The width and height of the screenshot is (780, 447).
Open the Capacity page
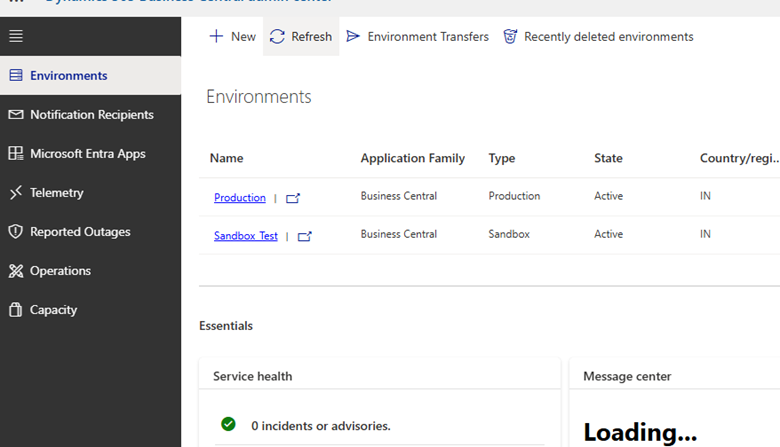point(53,309)
